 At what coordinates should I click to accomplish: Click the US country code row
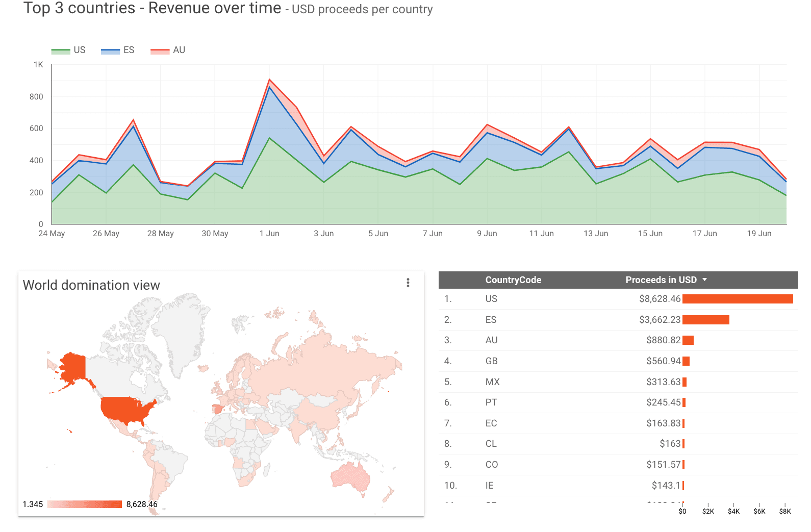pyautogui.click(x=618, y=299)
